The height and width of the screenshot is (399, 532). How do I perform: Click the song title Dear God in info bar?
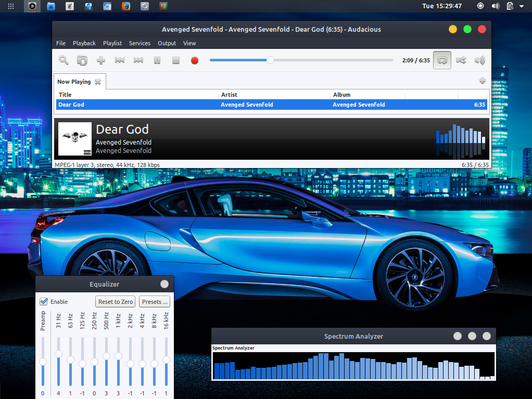click(122, 129)
